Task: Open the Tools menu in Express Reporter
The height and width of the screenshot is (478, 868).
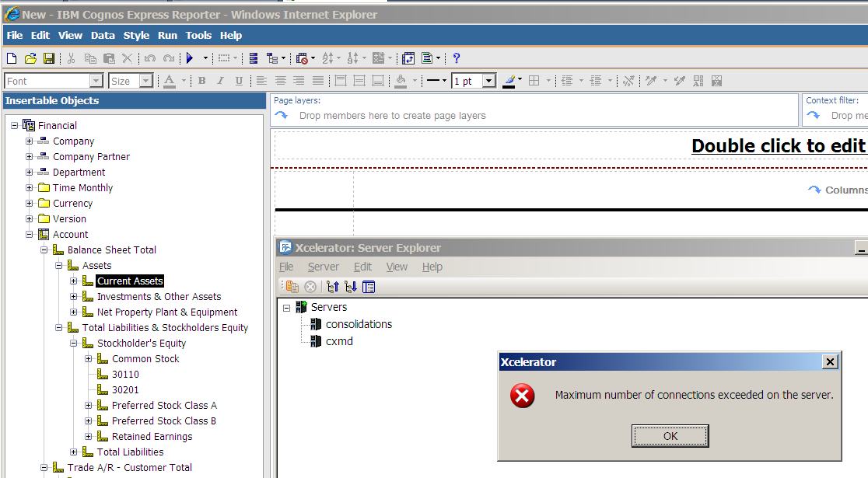Action: [198, 36]
